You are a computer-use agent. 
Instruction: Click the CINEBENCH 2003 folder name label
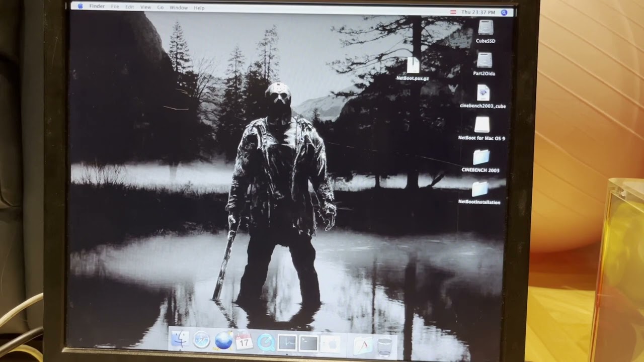[x=480, y=170]
